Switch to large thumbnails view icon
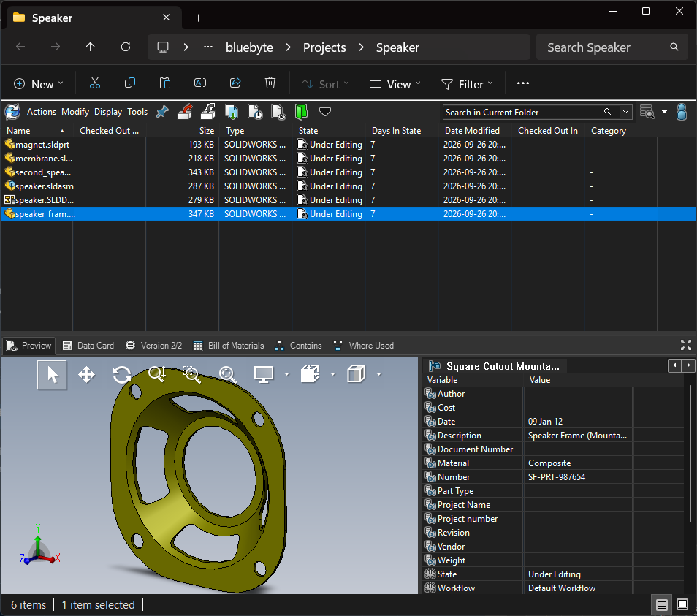The image size is (697, 616). [x=682, y=604]
